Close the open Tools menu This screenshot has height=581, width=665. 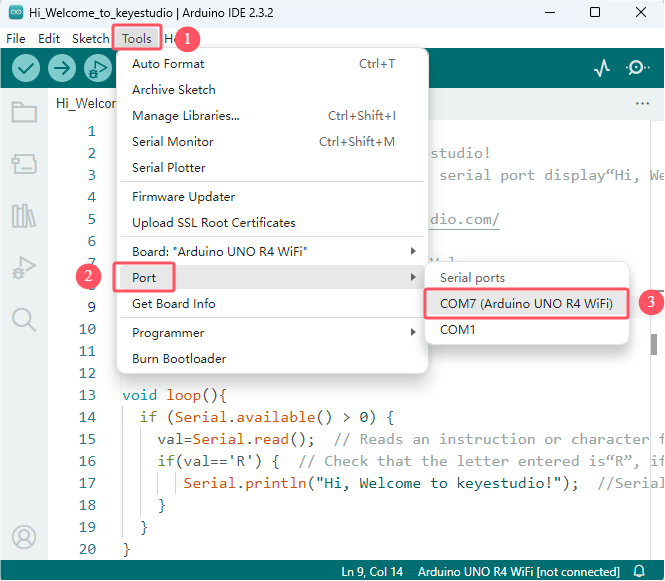point(137,39)
